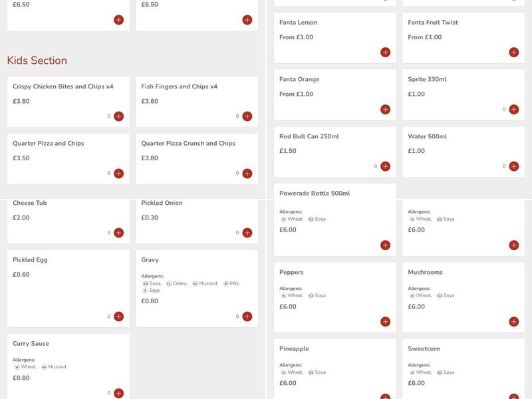532x399 pixels.
Task: Add Crispy Chicken Bites and Chips to order
Action: [x=118, y=116]
